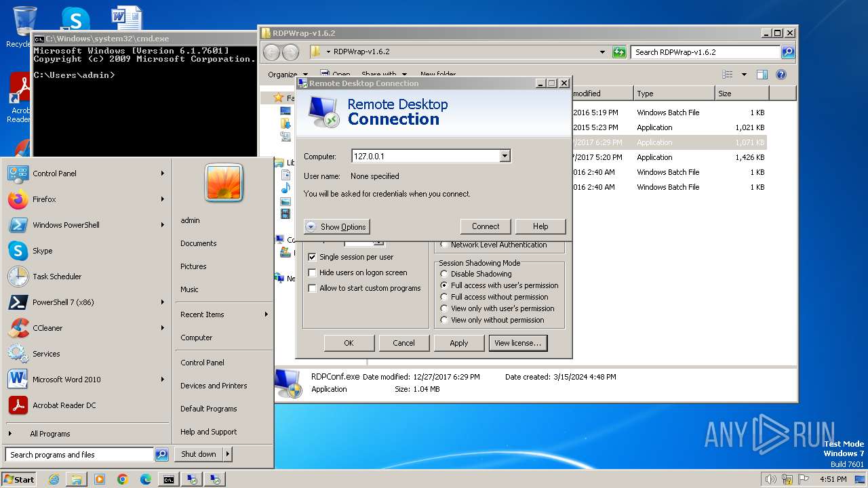The height and width of the screenshot is (488, 868).
Task: Choose Full access without permission
Action: pos(444,297)
